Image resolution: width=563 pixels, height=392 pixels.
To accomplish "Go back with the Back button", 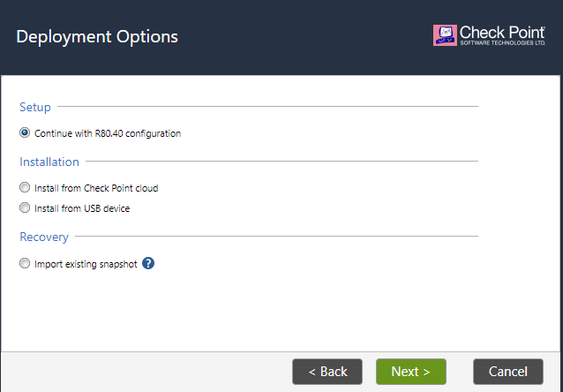I will 327,372.
